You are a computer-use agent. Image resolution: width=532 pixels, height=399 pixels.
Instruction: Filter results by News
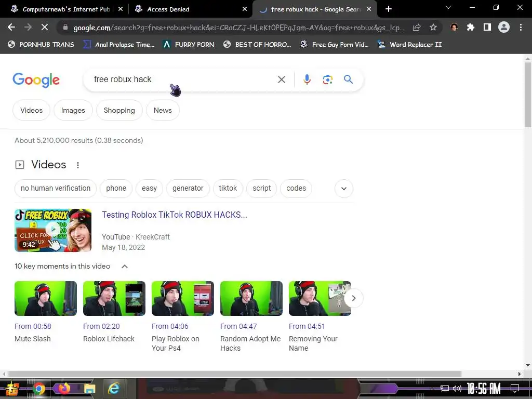163,110
